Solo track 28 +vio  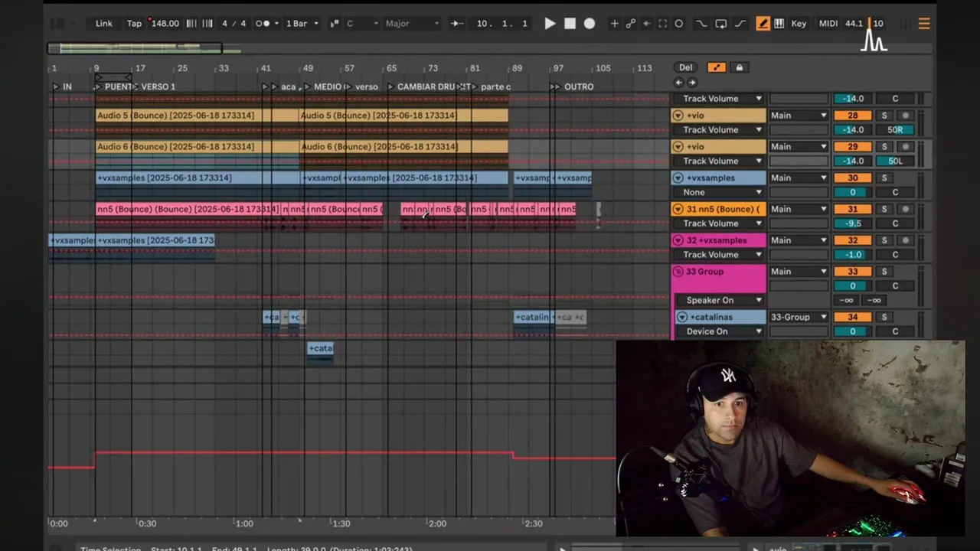pos(884,116)
